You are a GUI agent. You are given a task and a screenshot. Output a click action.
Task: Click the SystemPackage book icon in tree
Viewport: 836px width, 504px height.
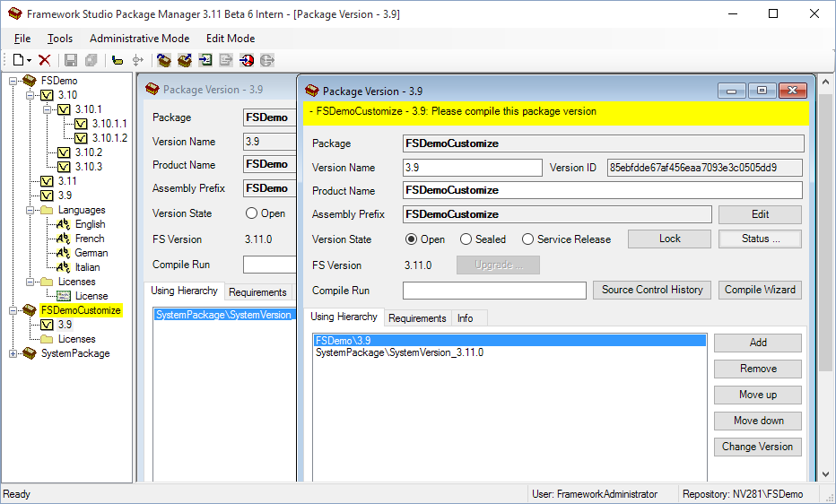pyautogui.click(x=30, y=353)
